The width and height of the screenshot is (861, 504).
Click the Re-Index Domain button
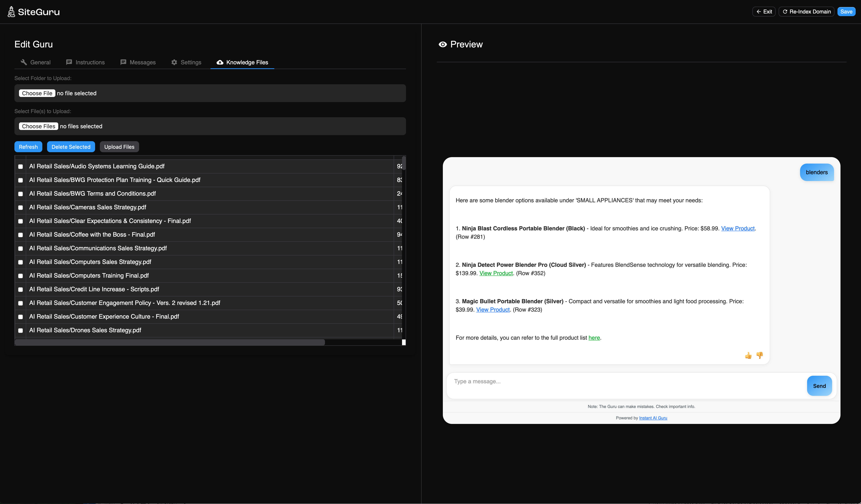click(806, 12)
